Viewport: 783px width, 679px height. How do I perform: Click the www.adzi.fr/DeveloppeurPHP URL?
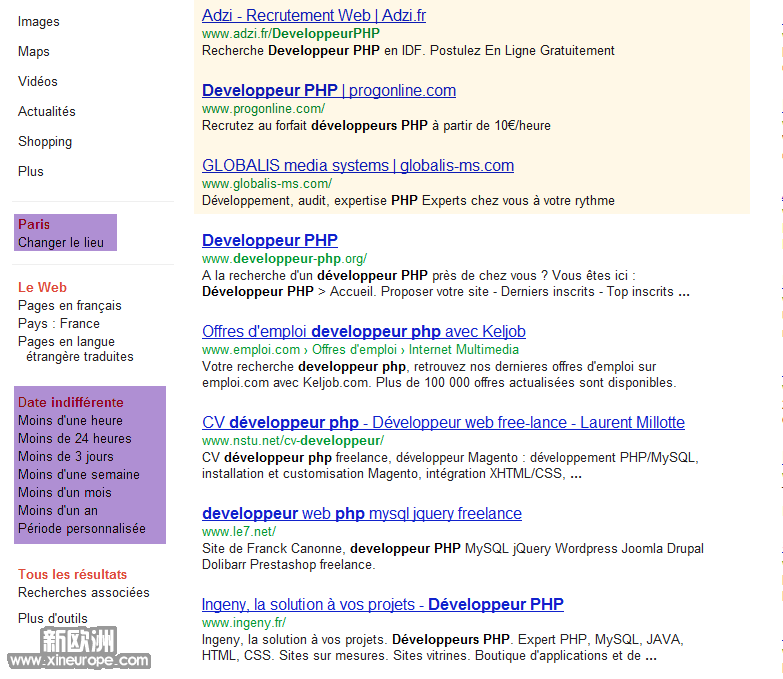291,33
